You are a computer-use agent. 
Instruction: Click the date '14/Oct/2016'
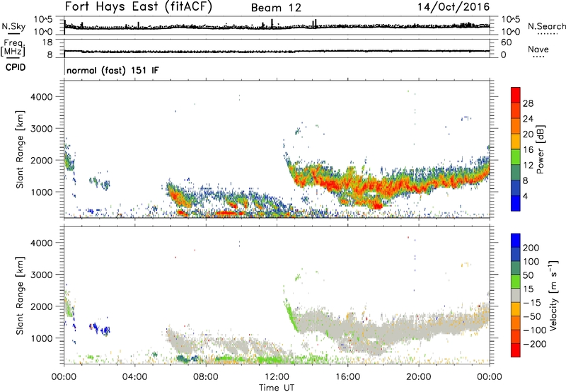[x=454, y=7]
